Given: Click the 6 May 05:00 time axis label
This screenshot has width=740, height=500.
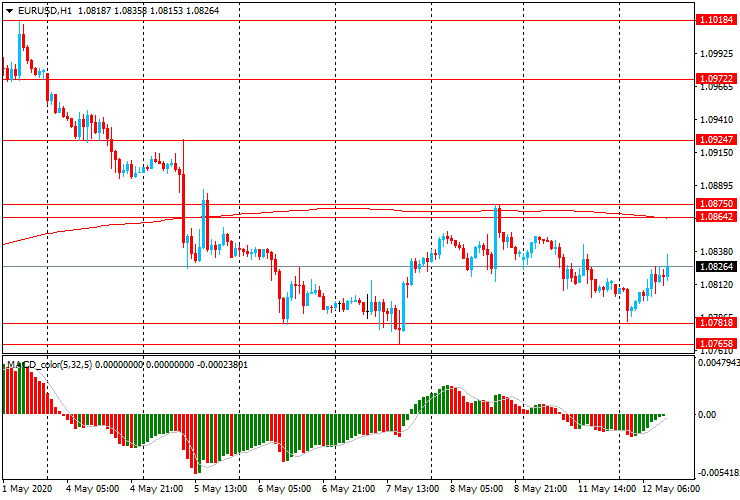Looking at the screenshot, I should tap(285, 488).
